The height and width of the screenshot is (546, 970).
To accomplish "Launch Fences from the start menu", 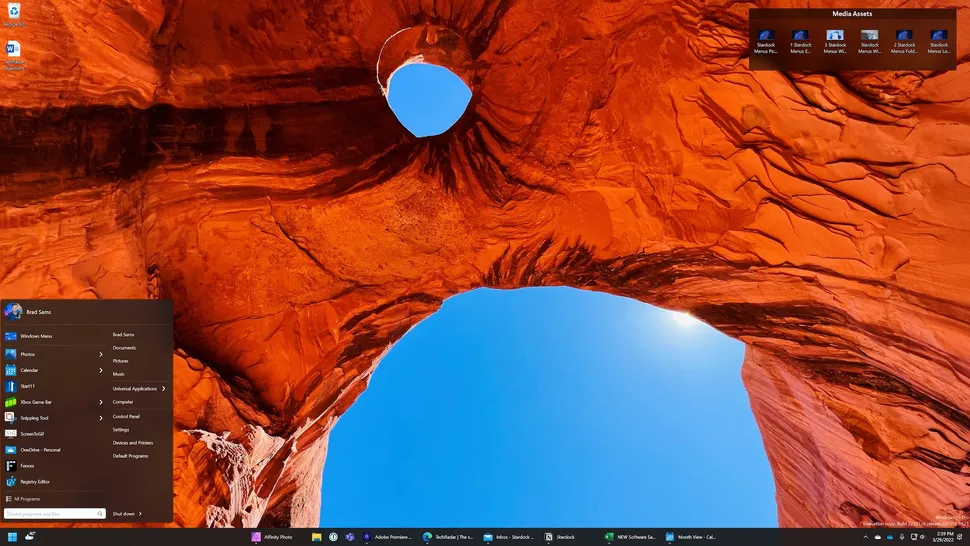I will (x=54, y=466).
